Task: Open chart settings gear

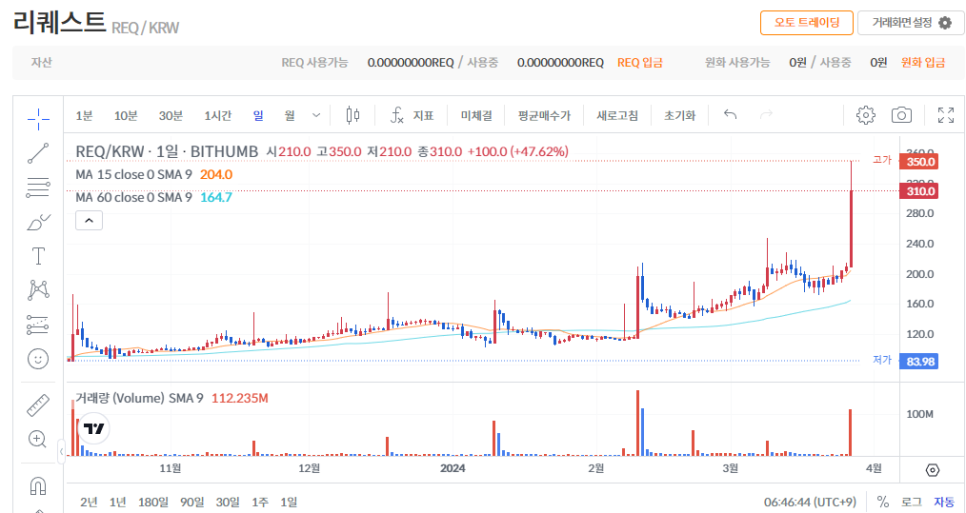Action: pyautogui.click(x=866, y=115)
